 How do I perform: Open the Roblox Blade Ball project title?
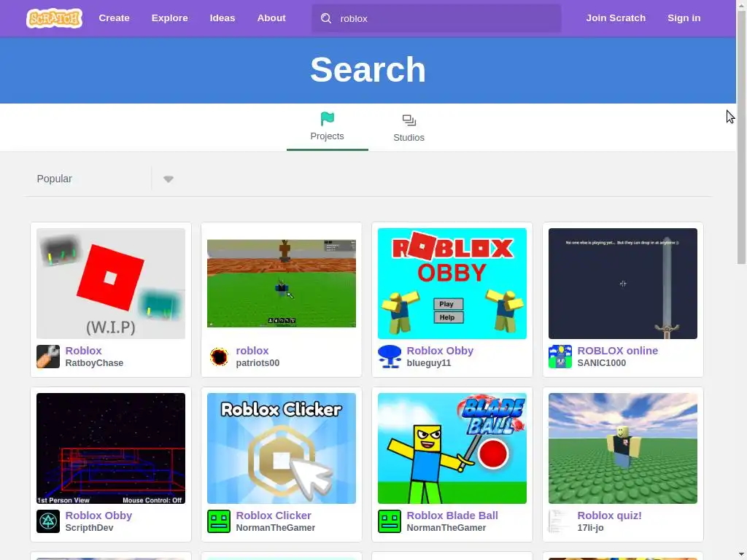point(452,516)
